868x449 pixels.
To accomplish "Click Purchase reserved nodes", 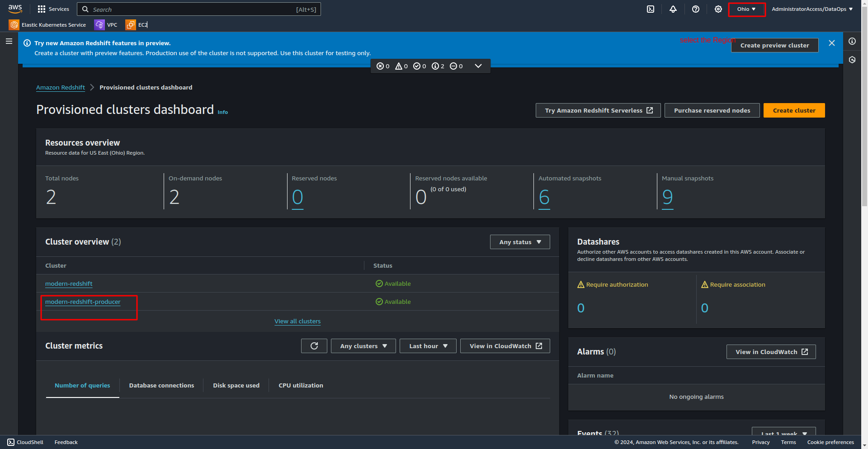I will pos(712,110).
